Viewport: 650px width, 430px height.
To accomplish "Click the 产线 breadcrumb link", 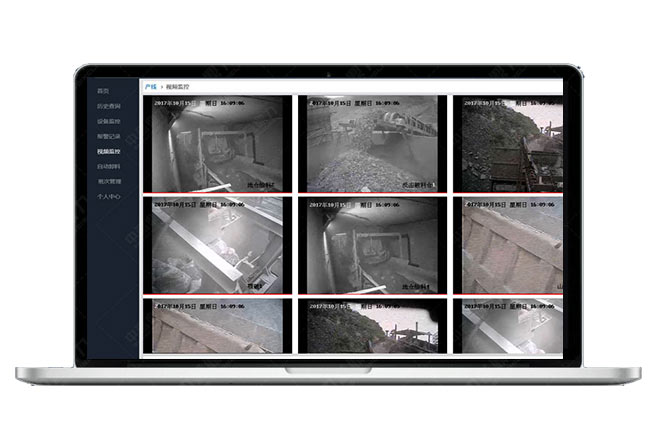I will [151, 88].
